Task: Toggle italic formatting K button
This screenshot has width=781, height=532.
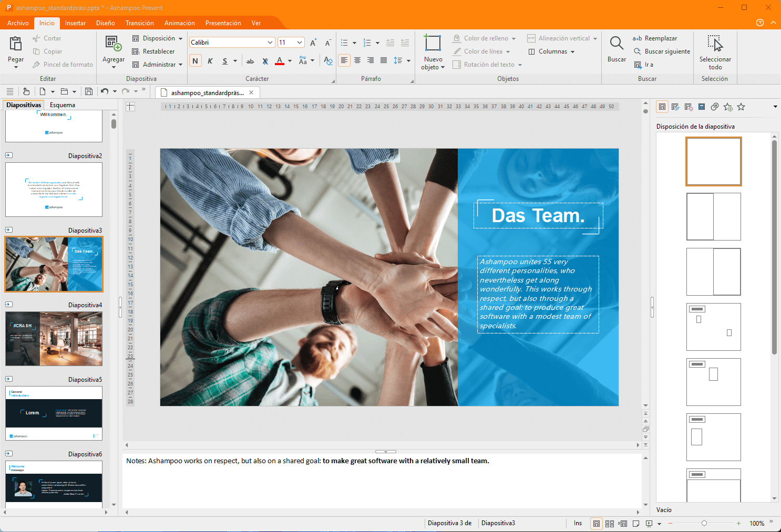Action: pyautogui.click(x=210, y=61)
